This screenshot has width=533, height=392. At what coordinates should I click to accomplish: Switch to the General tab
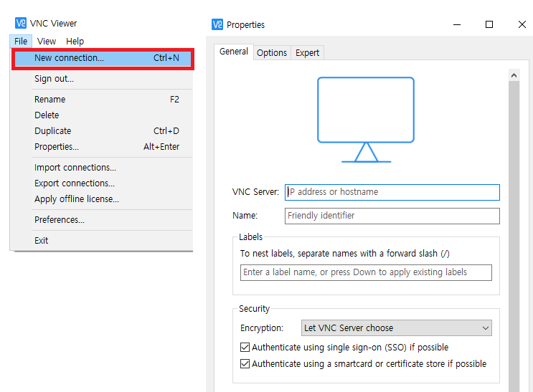pos(234,52)
